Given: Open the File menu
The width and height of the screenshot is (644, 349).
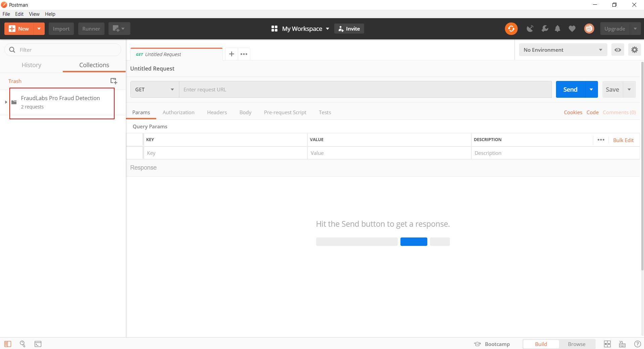Looking at the screenshot, I should pyautogui.click(x=6, y=14).
